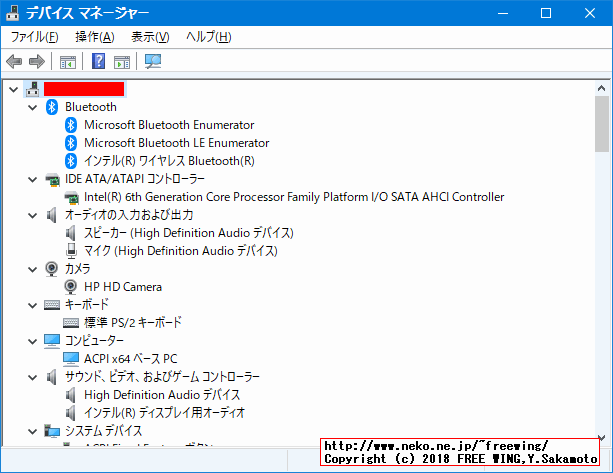
Task: Toggle the action pane toolbar icon
Action: (x=122, y=62)
